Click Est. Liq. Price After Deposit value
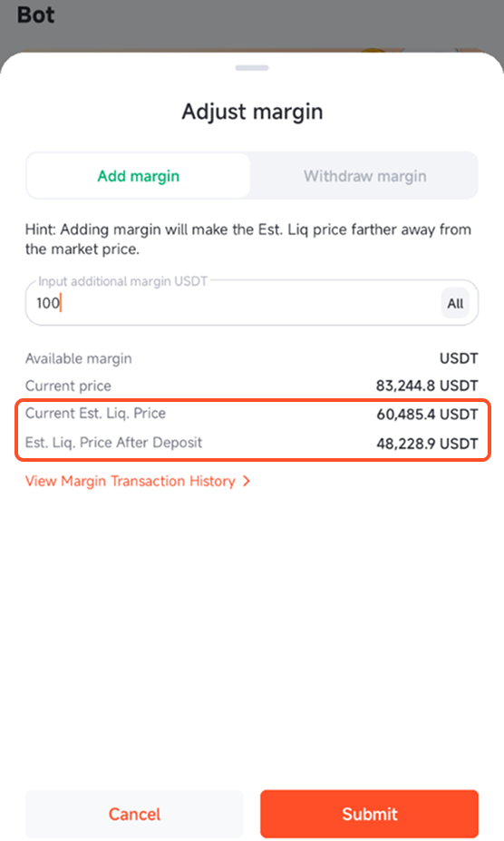Image resolution: width=504 pixels, height=841 pixels. tap(427, 444)
